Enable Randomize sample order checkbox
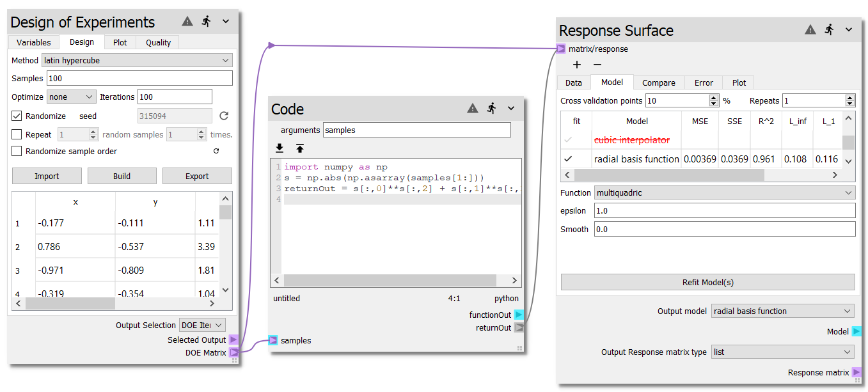 [17, 152]
